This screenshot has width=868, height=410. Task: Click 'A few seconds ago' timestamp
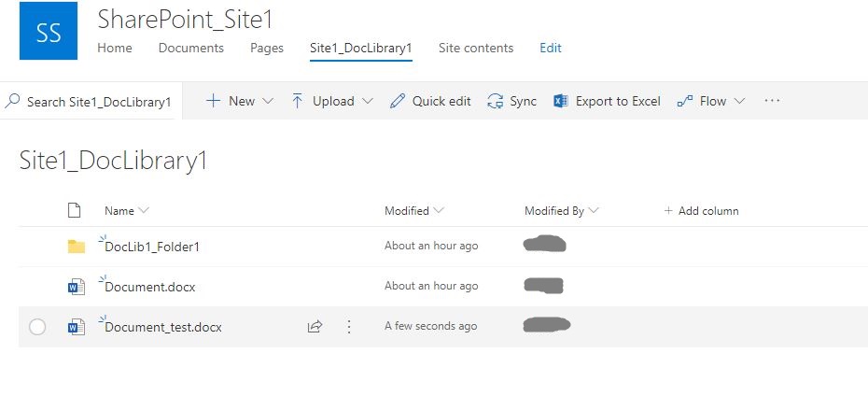click(x=430, y=326)
